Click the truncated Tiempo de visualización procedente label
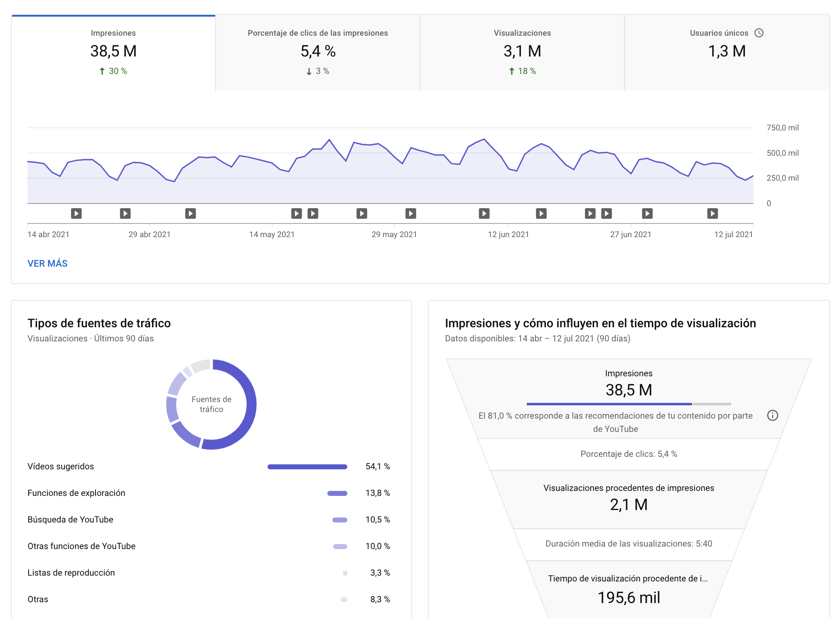Image resolution: width=840 pixels, height=618 pixels. pyautogui.click(x=628, y=579)
